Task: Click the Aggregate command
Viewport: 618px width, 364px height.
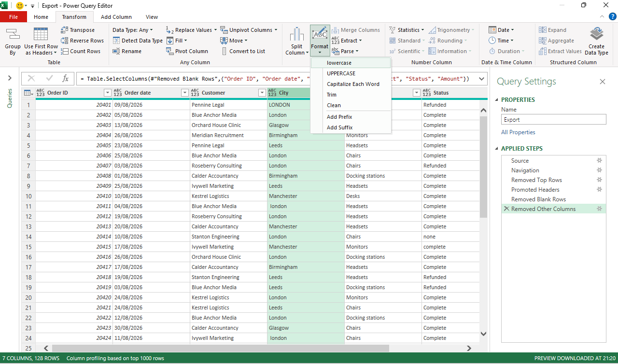Action: (x=556, y=41)
